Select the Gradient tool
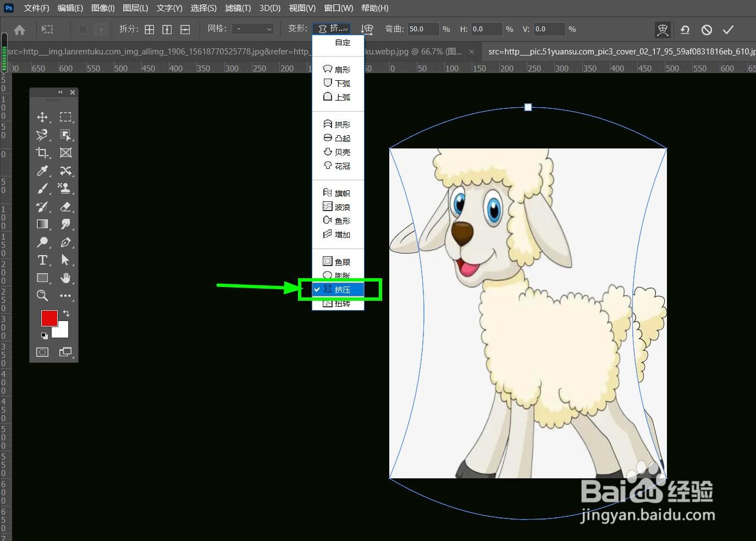Image resolution: width=756 pixels, height=541 pixels. pyautogui.click(x=42, y=224)
